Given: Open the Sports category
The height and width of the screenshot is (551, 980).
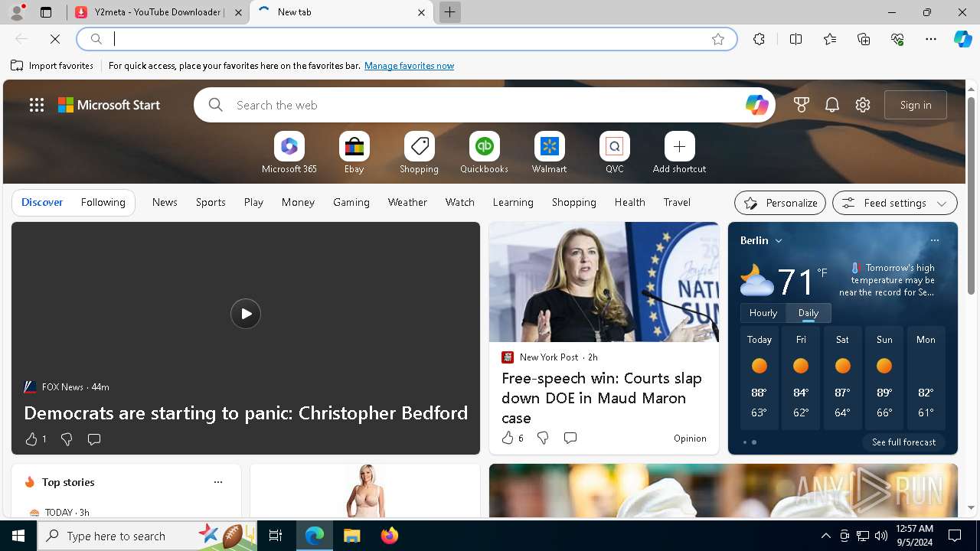Looking at the screenshot, I should [x=211, y=202].
